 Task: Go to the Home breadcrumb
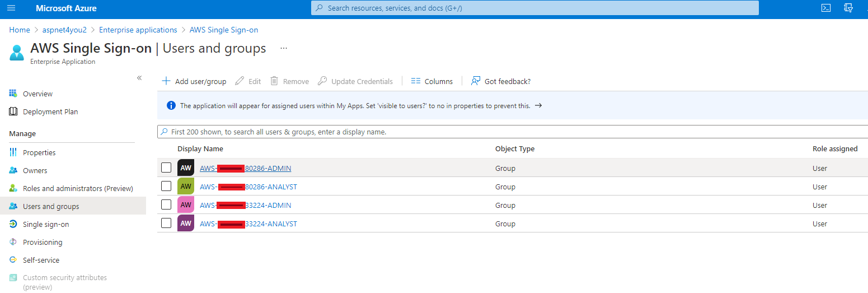pyautogui.click(x=20, y=30)
